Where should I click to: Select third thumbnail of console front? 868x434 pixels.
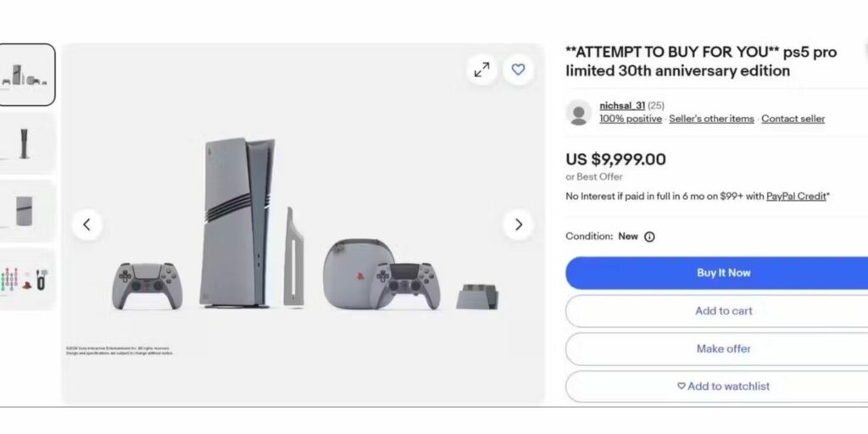point(26,211)
